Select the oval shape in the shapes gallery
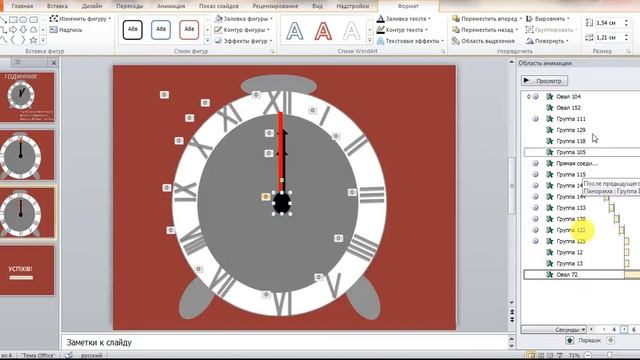Viewport: 640px width, 360px height. coord(23,19)
